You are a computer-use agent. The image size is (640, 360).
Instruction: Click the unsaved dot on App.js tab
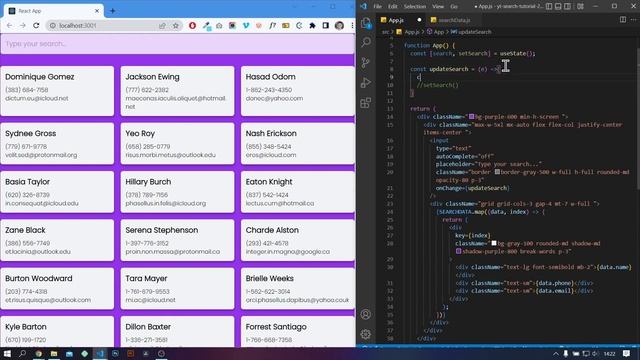(x=419, y=20)
